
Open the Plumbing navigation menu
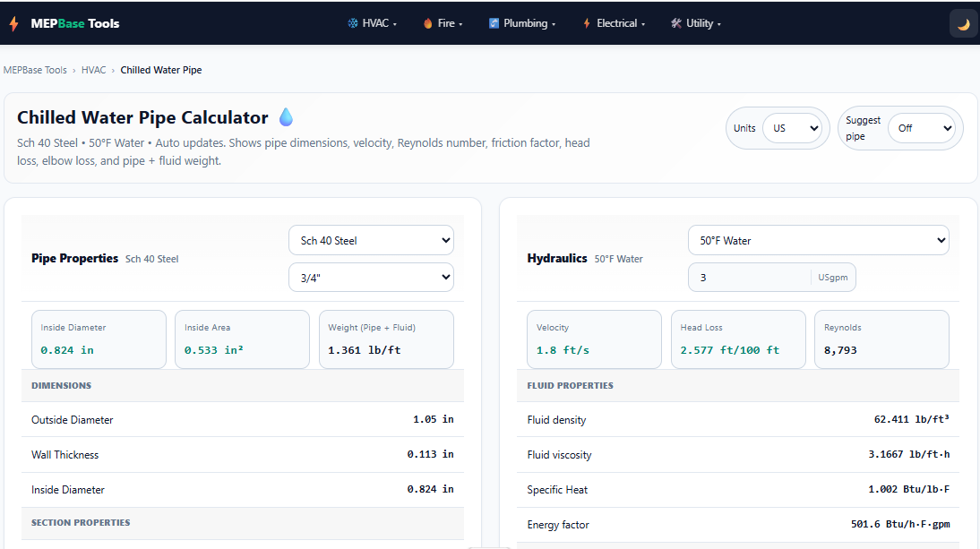click(529, 23)
